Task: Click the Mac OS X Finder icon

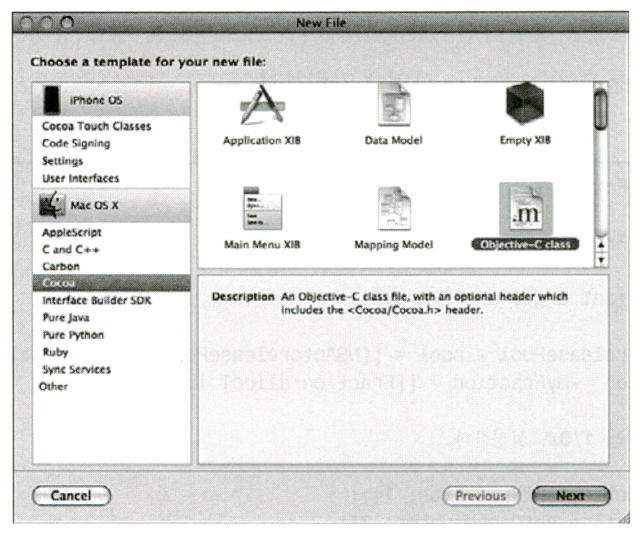Action: [52, 205]
